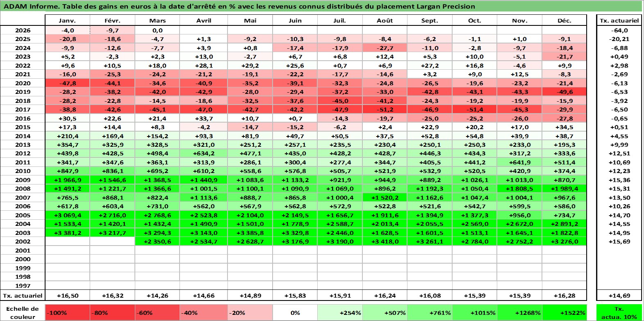
Task: Select the Févr. column header
Action: click(112, 20)
